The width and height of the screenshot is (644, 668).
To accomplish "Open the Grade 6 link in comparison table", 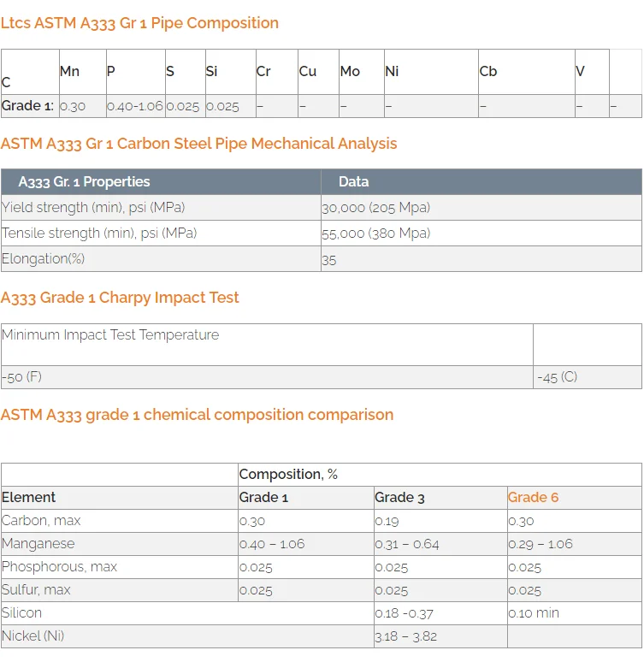I will click(533, 498).
